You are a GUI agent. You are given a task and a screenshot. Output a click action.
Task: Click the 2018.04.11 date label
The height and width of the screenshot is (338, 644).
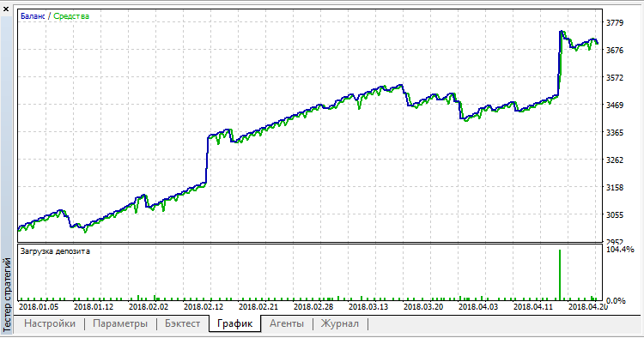pos(533,307)
